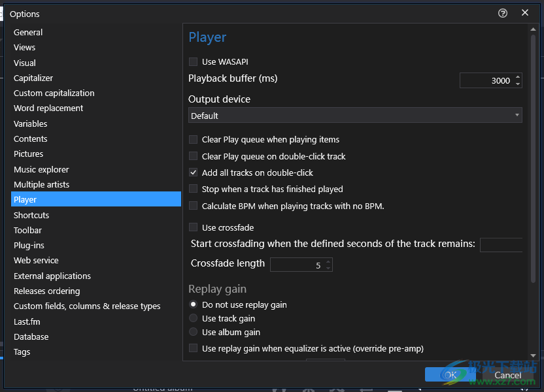This screenshot has width=544, height=392.
Task: Switch to the Plug-ins settings category
Action: click(x=29, y=245)
